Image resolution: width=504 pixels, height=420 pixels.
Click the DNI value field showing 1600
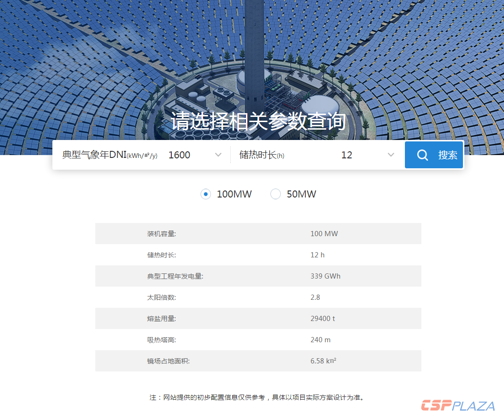point(179,155)
